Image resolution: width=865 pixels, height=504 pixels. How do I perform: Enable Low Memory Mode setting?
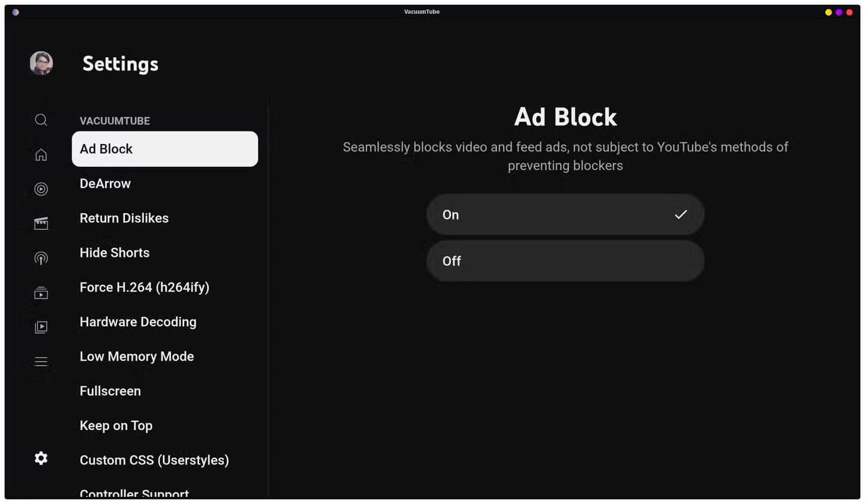click(137, 356)
